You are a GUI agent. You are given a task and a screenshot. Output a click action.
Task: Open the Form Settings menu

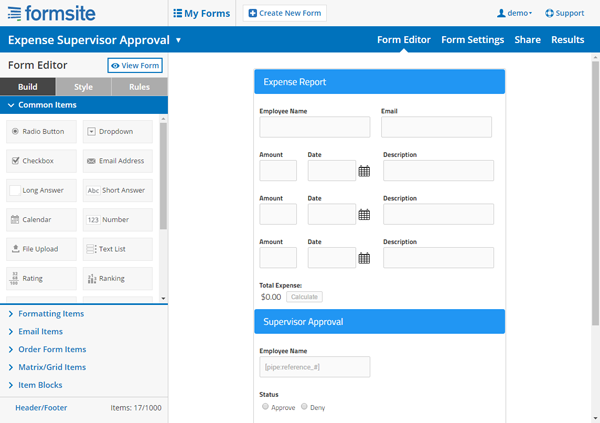[472, 40]
